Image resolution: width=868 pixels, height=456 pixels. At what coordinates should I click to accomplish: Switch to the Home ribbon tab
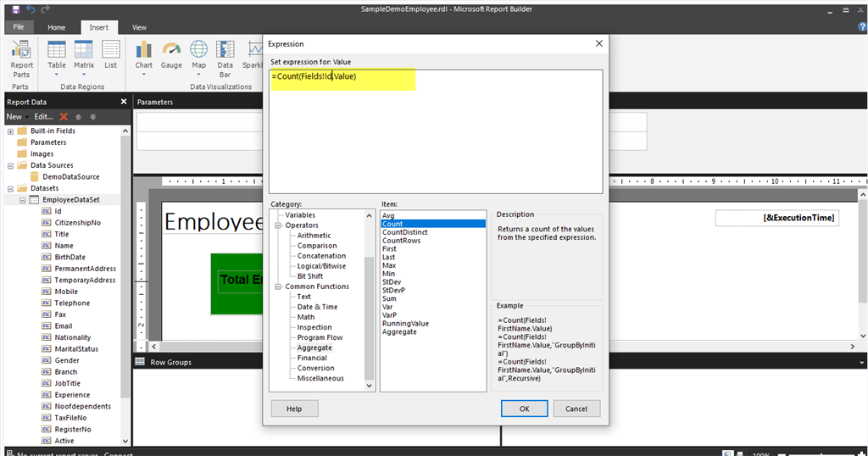(56, 27)
